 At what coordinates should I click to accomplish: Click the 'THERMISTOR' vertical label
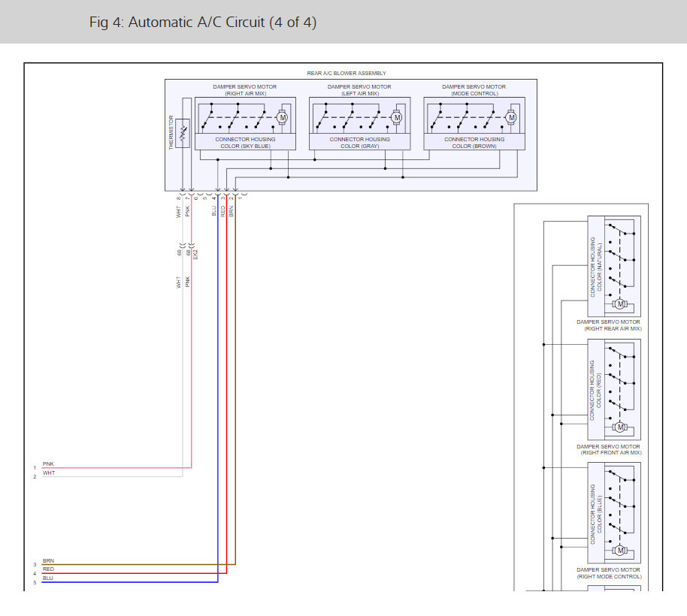(x=171, y=133)
